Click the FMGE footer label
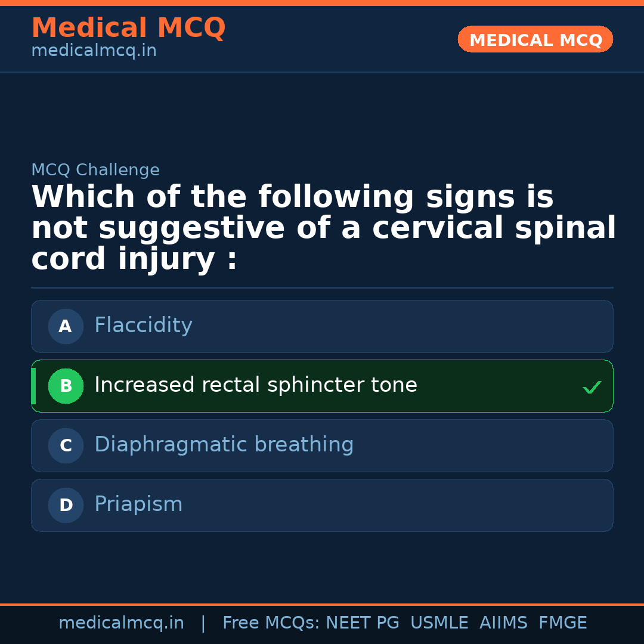Image resolution: width=644 pixels, height=644 pixels. coord(562,623)
